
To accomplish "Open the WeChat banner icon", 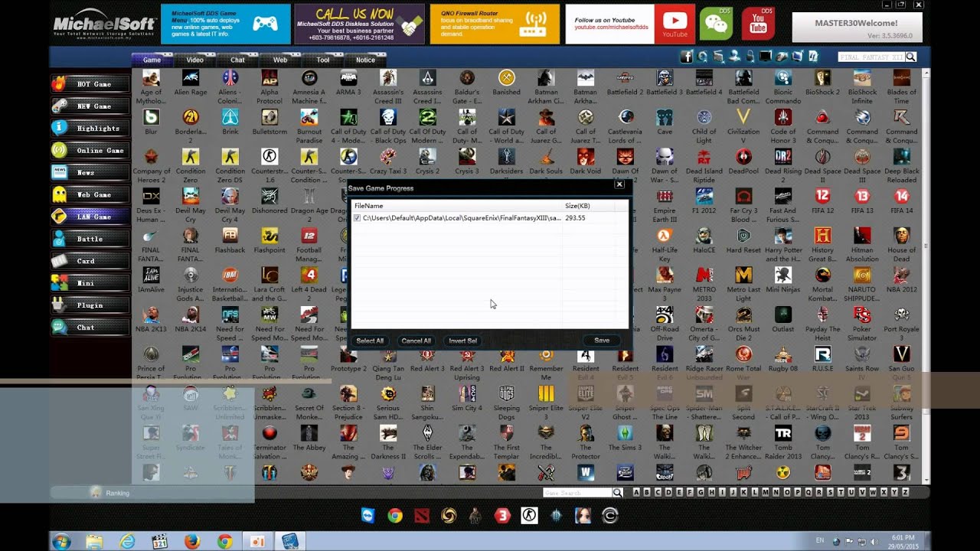I will pos(717,24).
